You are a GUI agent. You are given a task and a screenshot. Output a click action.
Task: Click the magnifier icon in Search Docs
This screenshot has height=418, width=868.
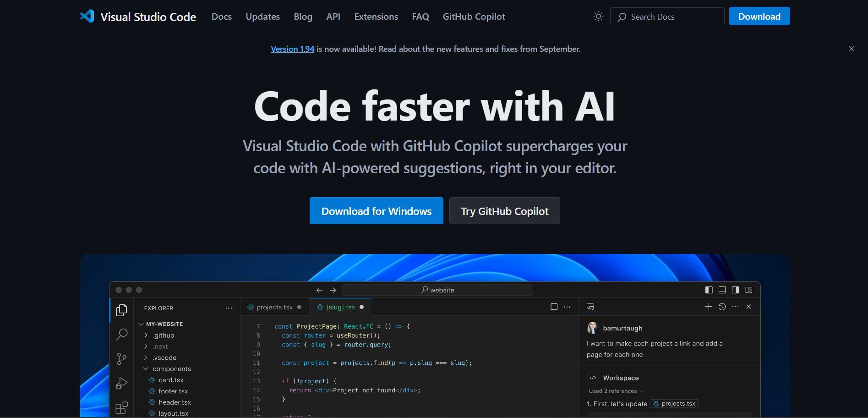point(622,17)
